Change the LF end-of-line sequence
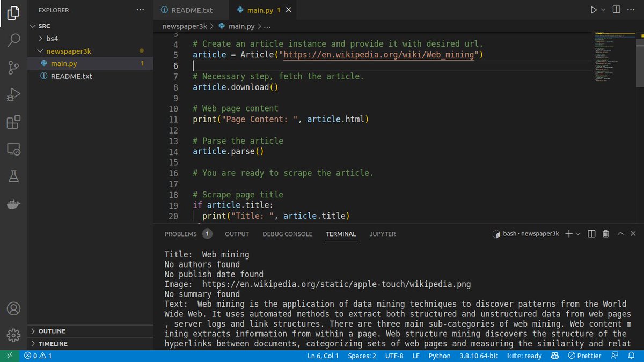The height and width of the screenshot is (362, 644). pyautogui.click(x=415, y=356)
